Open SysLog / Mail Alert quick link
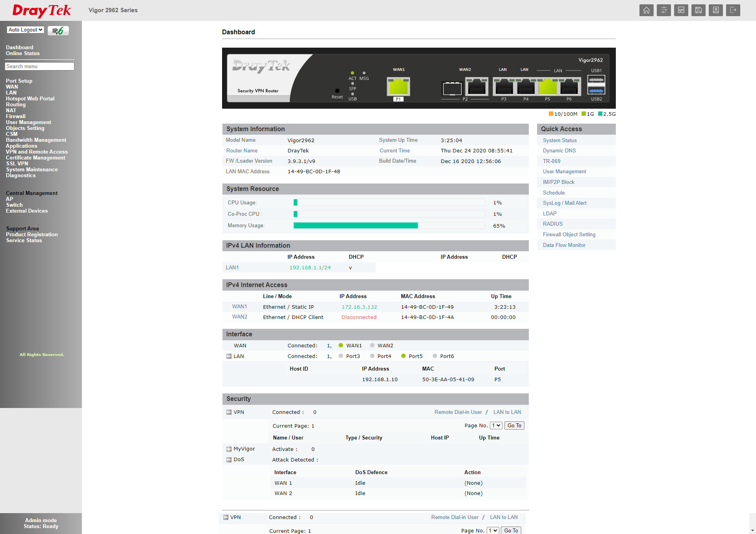 (x=564, y=203)
